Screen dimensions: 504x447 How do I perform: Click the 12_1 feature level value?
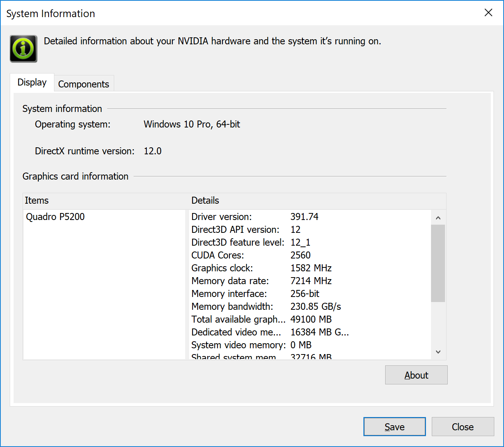301,243
